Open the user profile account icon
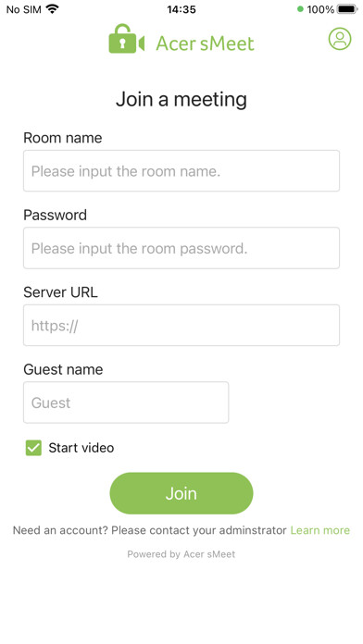363x644 pixels. pos(340,39)
